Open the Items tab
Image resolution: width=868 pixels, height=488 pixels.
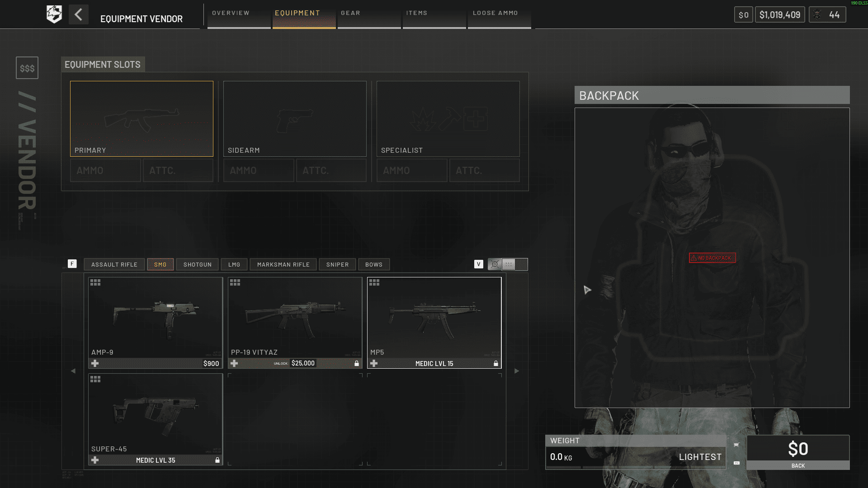434,15
